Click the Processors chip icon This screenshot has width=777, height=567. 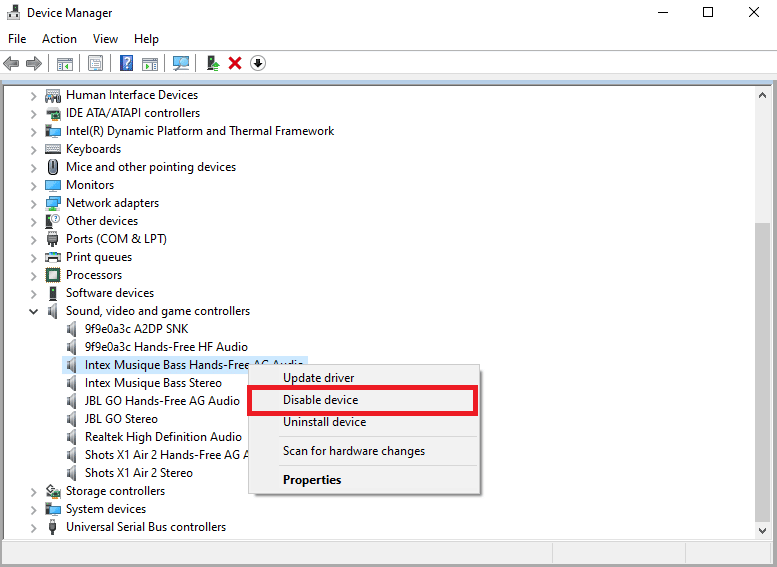(x=53, y=275)
